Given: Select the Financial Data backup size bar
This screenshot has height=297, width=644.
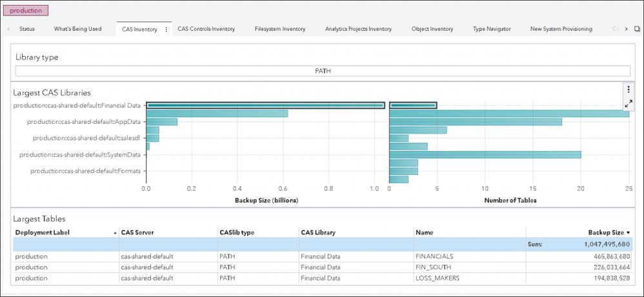Looking at the screenshot, I should coord(265,105).
